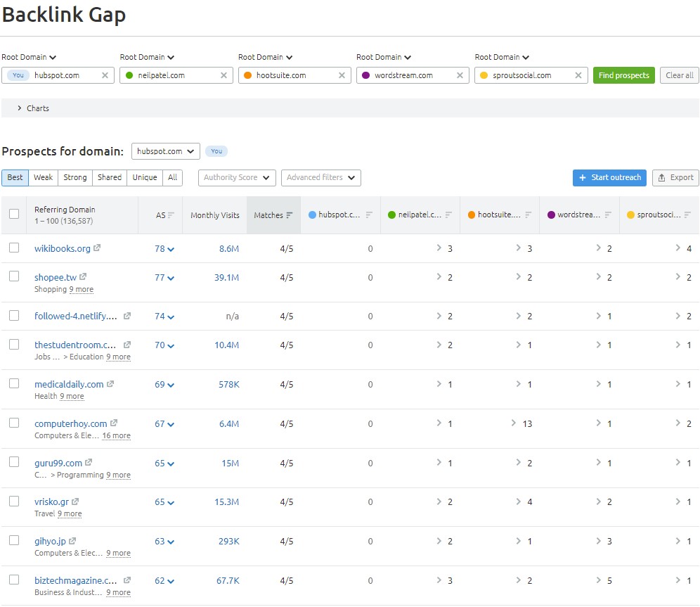Image resolution: width=700 pixels, height=607 pixels.
Task: Click the orange dot beside hootsuite.com
Action: point(248,75)
